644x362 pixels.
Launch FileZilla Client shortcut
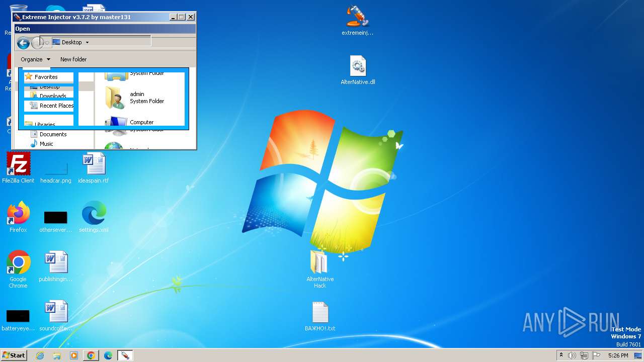point(18,168)
